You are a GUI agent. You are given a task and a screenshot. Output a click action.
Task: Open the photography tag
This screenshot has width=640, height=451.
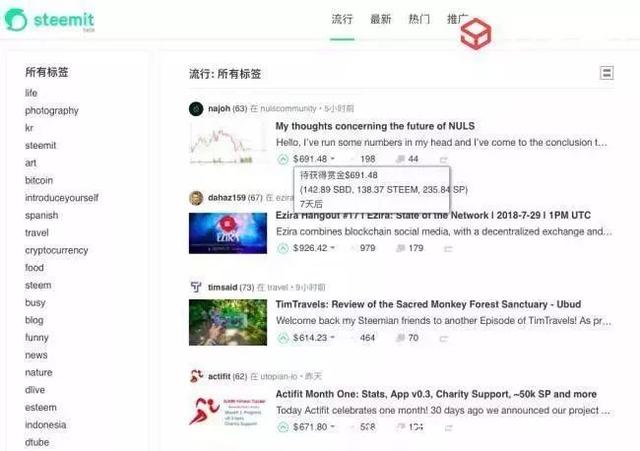[52, 111]
